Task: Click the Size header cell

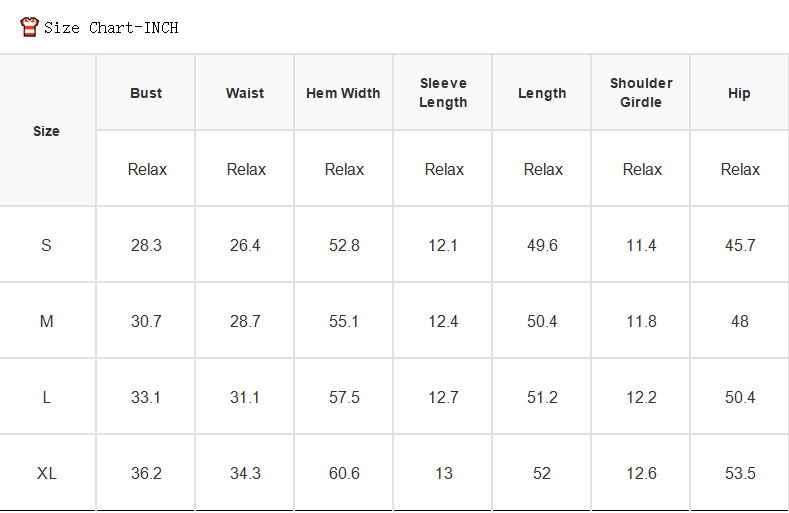Action: click(46, 131)
